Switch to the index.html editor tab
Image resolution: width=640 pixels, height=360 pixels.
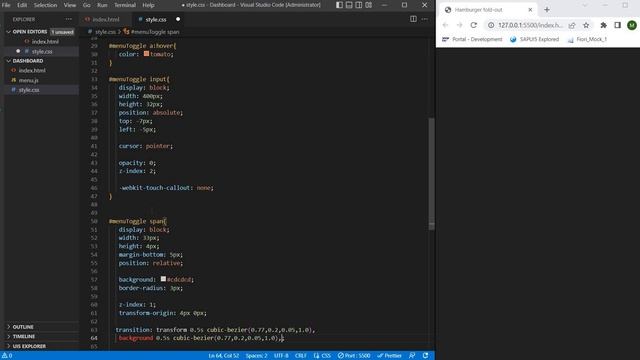tap(105, 19)
